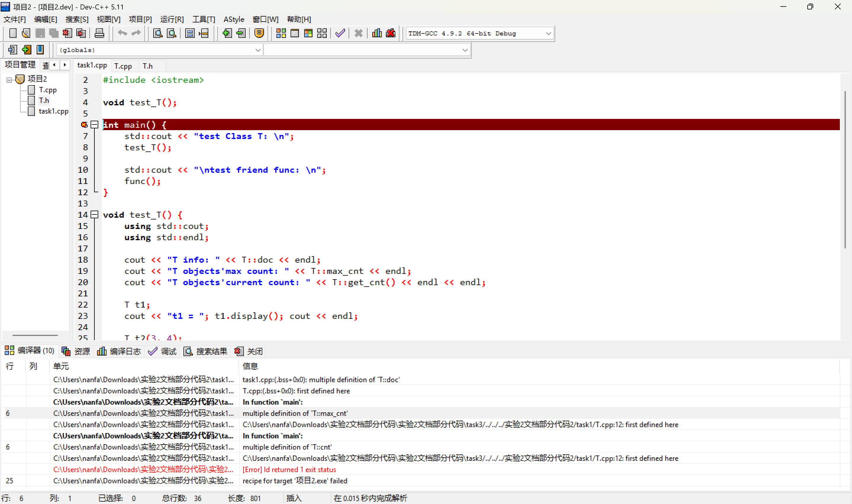This screenshot has height=504, width=852.
Task: Click the Print toolbar icon
Action: 99,33
